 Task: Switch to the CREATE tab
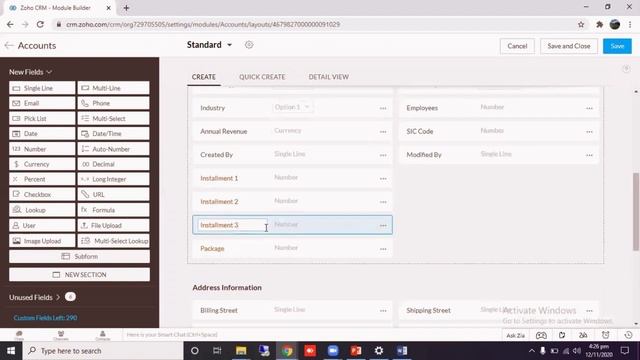[204, 77]
